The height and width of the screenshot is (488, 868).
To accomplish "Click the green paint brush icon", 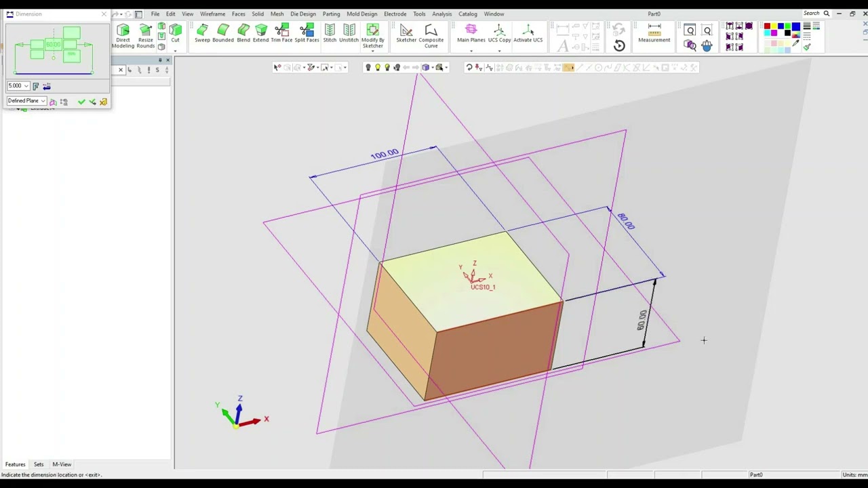I will click(807, 47).
